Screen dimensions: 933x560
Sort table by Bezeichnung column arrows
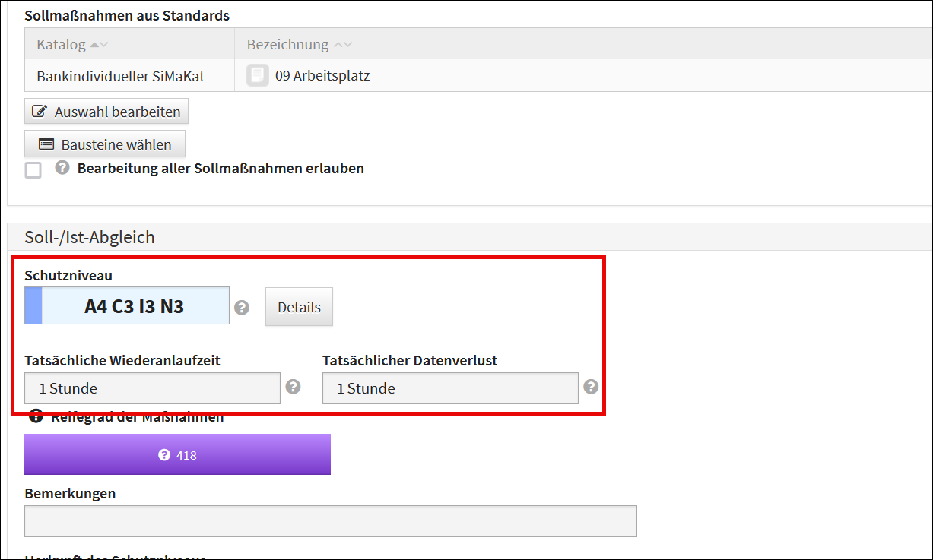343,45
